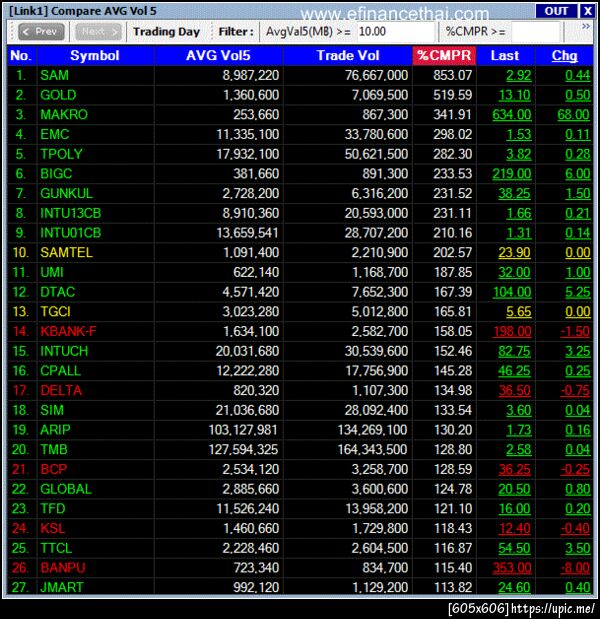Click SAM %CMPR value 853.07
Screen dimensions: 600x619
(452, 75)
